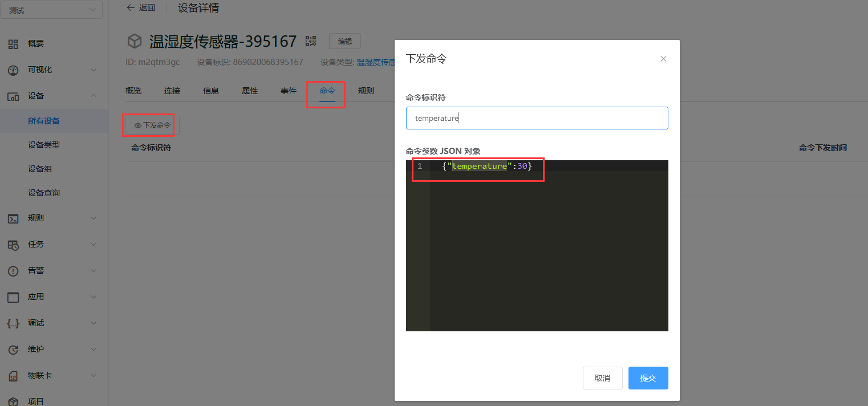The width and height of the screenshot is (868, 406).
Task: Expand the 物联卡 menu chevron
Action: click(x=94, y=376)
